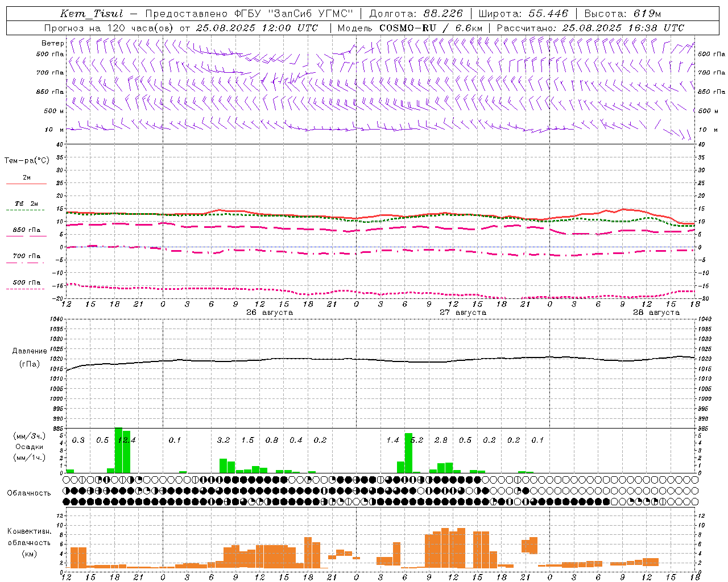Click the 1.4 precipitation total

point(392,440)
